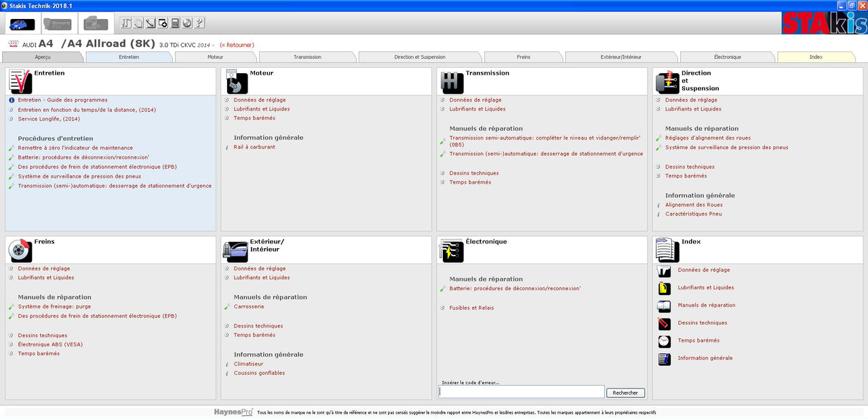
Task: Click the calculator icon in toolbar
Action: (176, 23)
